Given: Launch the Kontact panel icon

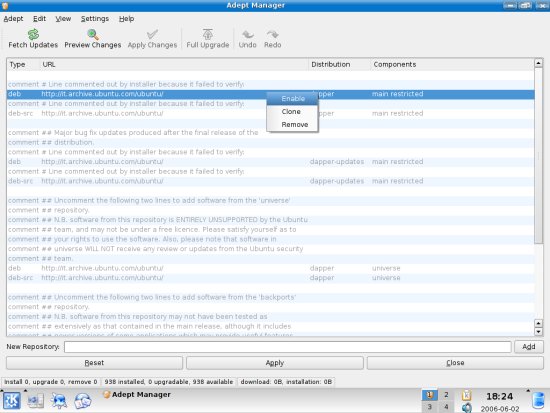Looking at the screenshot, I should point(83,401).
